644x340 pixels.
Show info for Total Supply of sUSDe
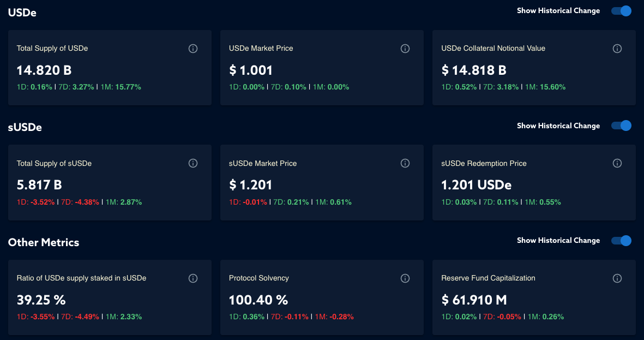[x=193, y=163]
